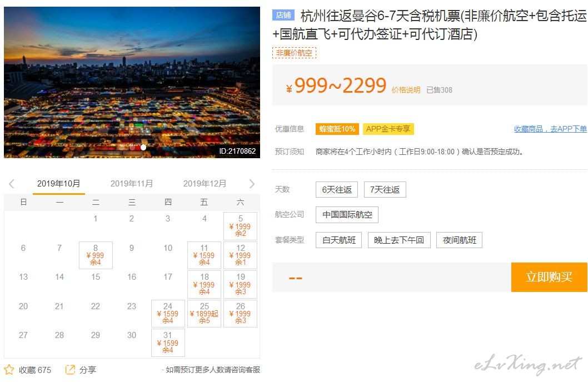Select 中国国际航空 airline

pos(347,214)
